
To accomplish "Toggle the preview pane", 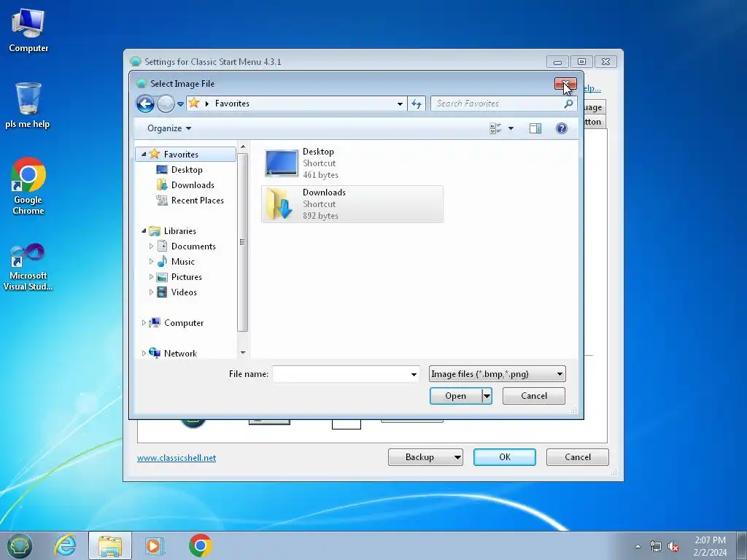I will point(535,128).
